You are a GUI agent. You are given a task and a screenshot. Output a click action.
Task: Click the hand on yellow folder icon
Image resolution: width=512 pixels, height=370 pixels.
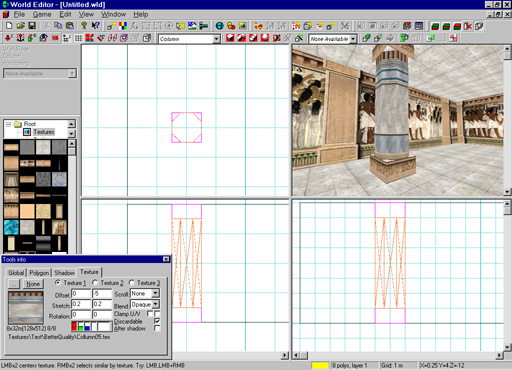(180, 26)
